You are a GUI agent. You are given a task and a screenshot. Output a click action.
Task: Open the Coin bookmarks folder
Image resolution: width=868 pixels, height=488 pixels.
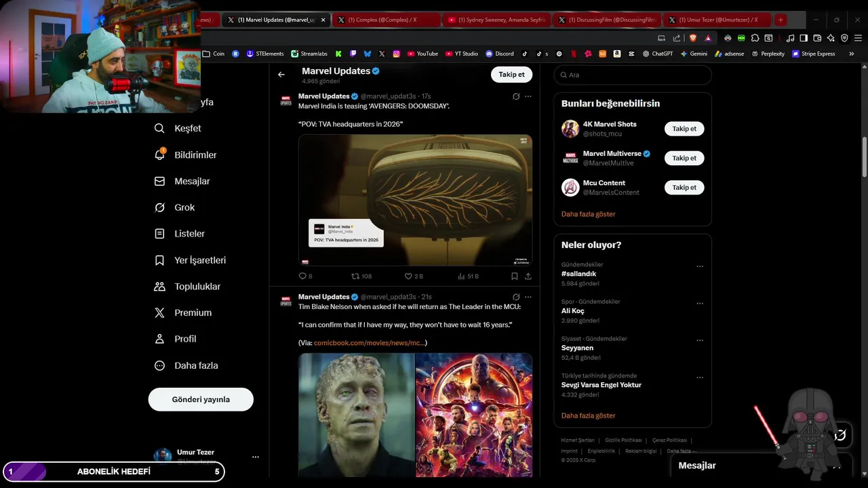pyautogui.click(x=214, y=54)
